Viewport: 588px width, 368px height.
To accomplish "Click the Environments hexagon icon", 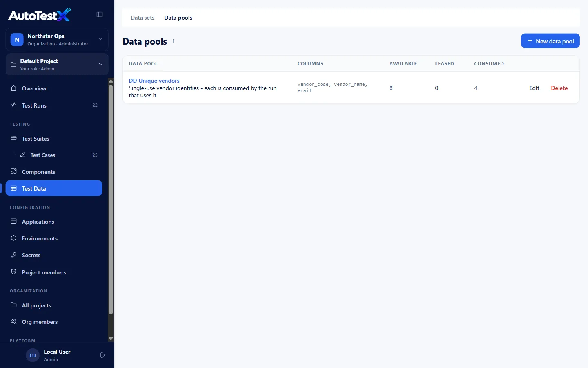I will pyautogui.click(x=13, y=238).
